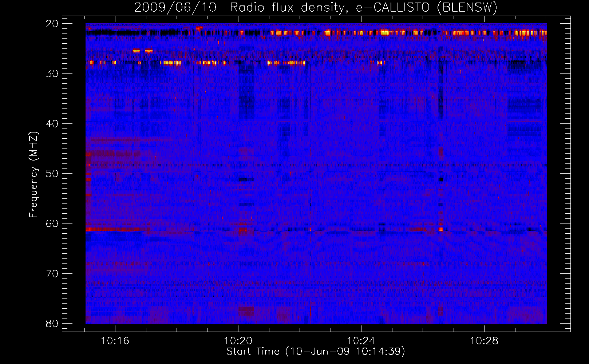Image resolution: width=589 pixels, height=364 pixels.
Task: Click the '80' frequency tick label
Action: pos(52,324)
